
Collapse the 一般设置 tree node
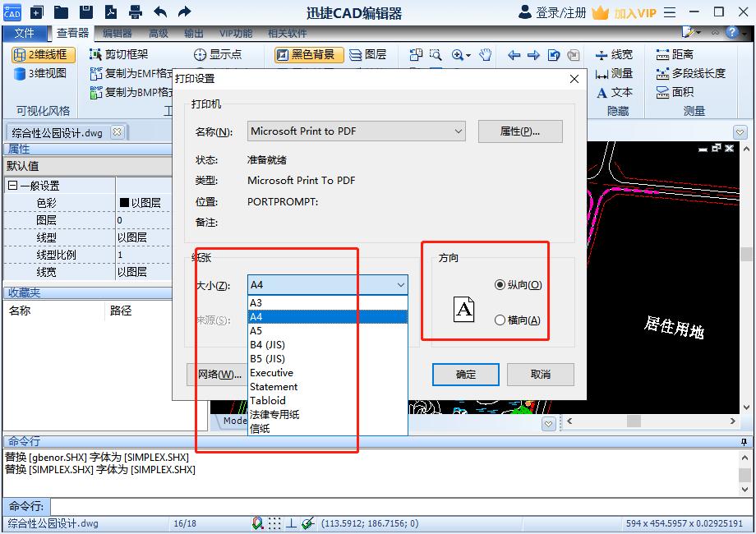(13, 186)
